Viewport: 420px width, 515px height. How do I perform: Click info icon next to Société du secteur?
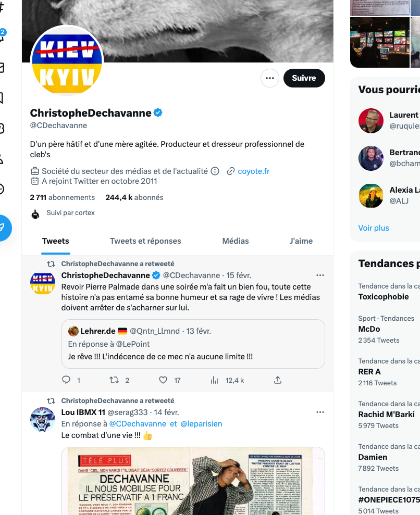point(215,171)
